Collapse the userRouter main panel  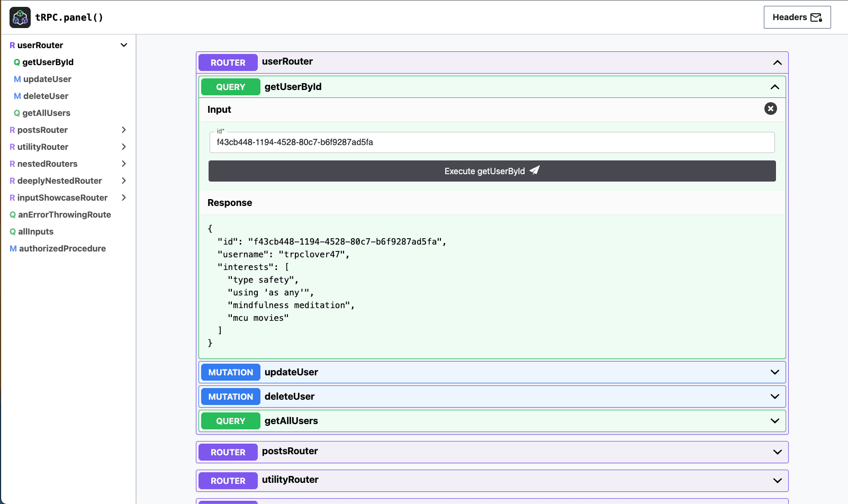(x=778, y=62)
